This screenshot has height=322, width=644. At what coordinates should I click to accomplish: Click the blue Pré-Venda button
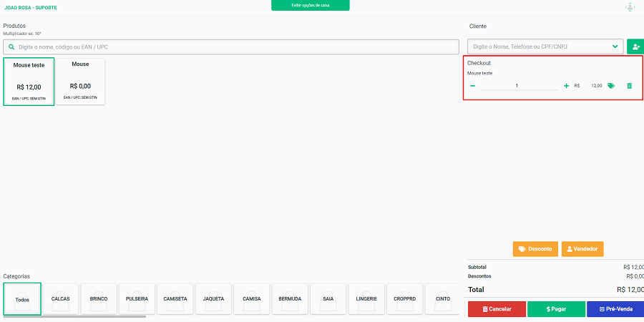point(615,309)
